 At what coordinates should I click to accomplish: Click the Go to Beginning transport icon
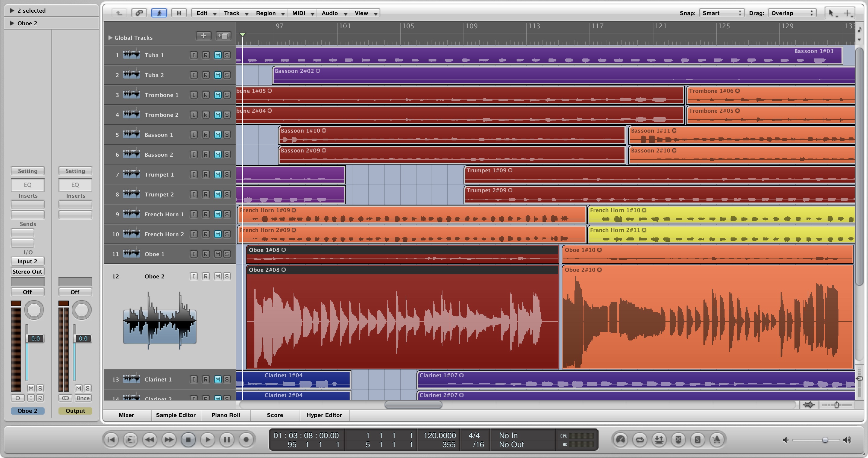click(x=111, y=440)
